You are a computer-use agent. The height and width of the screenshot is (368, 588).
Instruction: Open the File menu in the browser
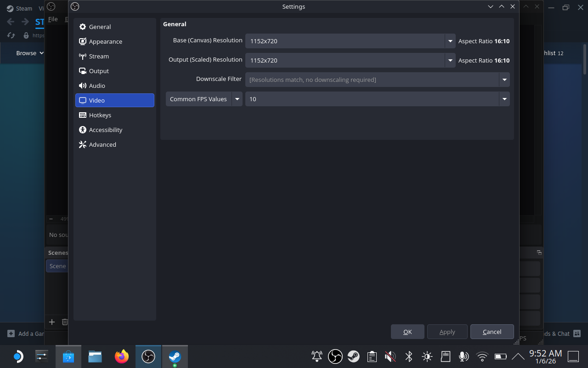pos(53,19)
